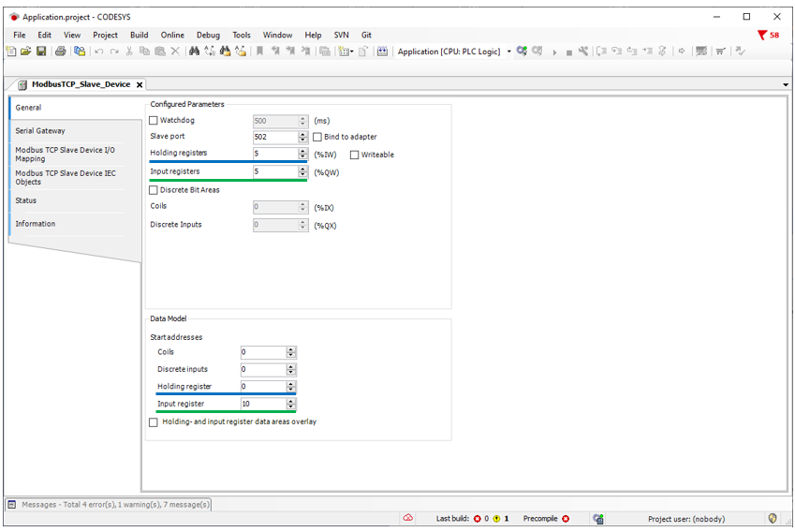The image size is (795, 532).
Task: Click the Find binoculars icon
Action: [x=194, y=52]
